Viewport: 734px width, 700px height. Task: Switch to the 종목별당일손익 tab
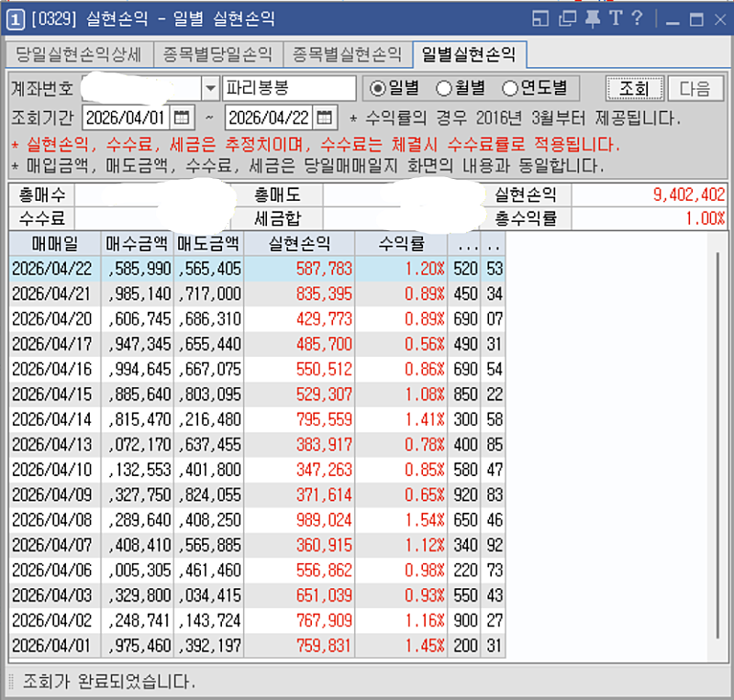[217, 55]
